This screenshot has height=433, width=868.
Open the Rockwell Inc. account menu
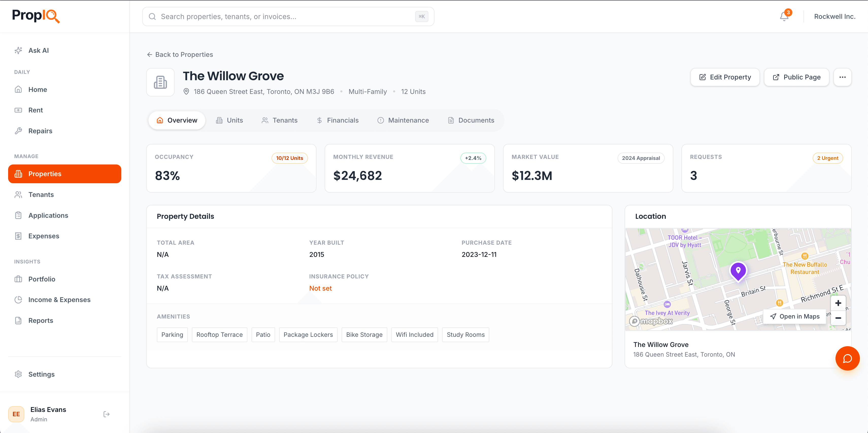click(835, 16)
